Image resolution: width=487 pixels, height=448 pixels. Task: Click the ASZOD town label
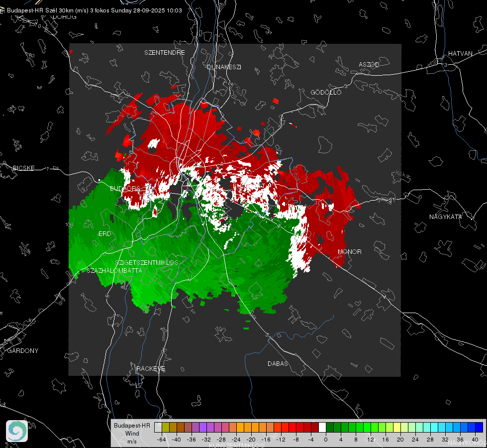click(369, 65)
